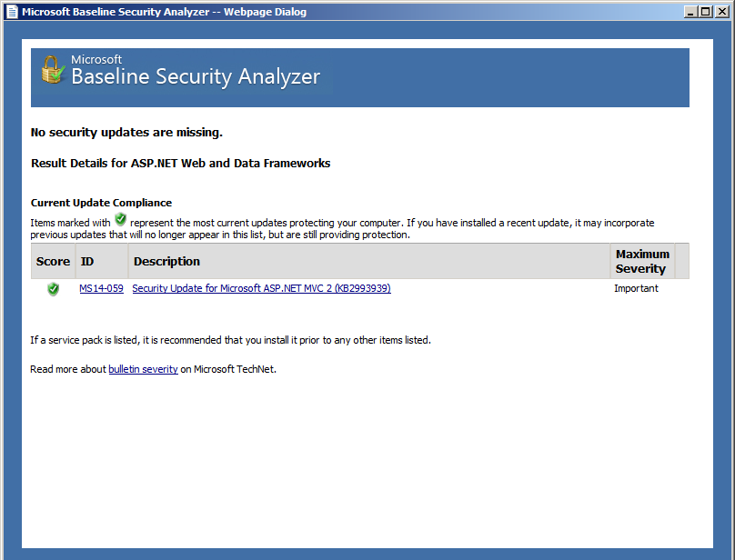735x560 pixels.
Task: Click the document icon in title bar
Action: click(12, 12)
